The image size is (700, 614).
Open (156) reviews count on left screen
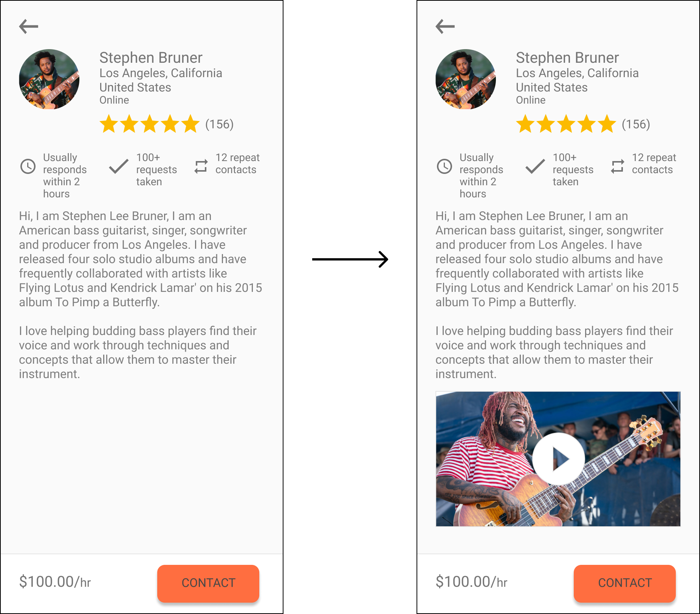click(x=220, y=124)
